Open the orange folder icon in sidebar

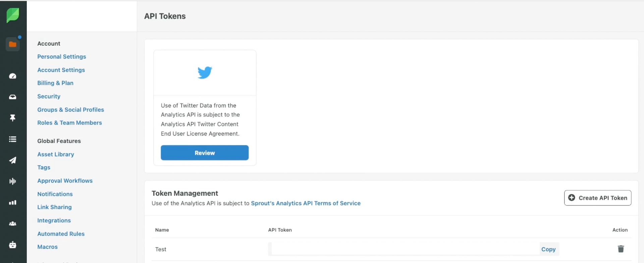click(x=13, y=44)
